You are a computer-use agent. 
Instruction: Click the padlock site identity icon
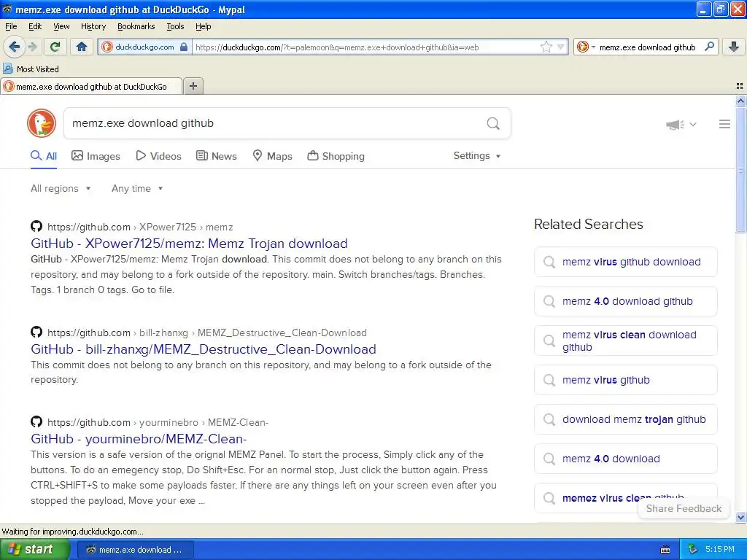coord(184,47)
